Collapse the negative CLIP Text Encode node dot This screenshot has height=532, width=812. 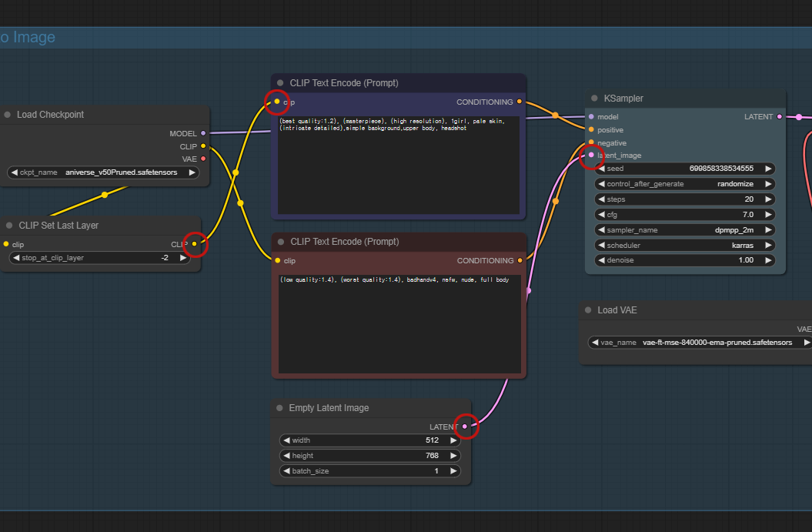(x=281, y=242)
